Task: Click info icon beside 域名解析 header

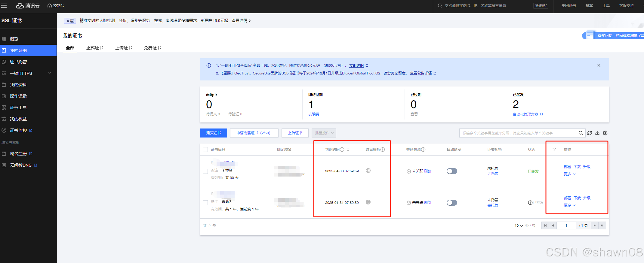Action: tap(383, 150)
